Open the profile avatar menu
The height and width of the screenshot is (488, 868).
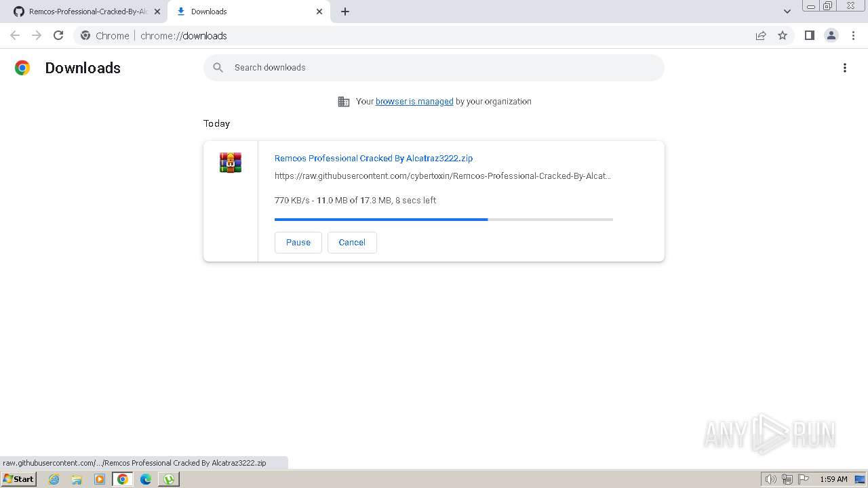point(831,36)
